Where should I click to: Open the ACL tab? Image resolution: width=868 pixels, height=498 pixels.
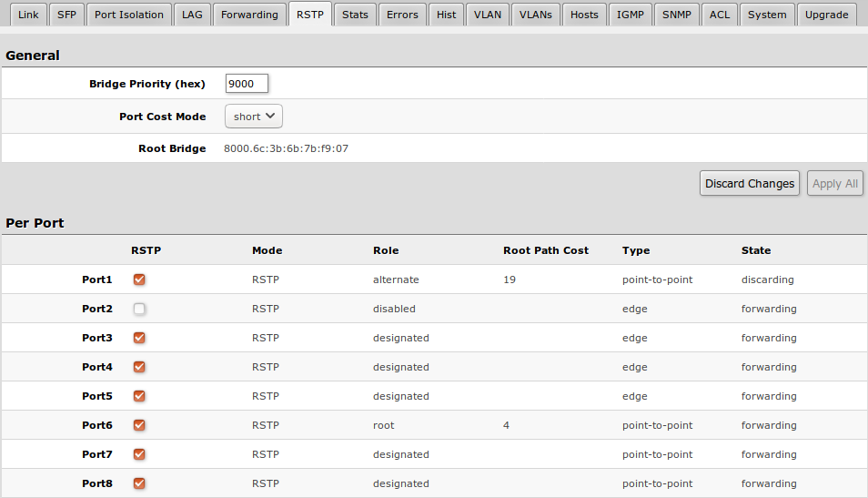[x=719, y=15]
